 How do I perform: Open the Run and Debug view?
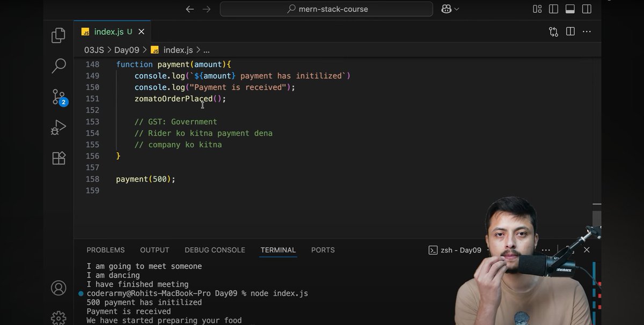click(58, 128)
